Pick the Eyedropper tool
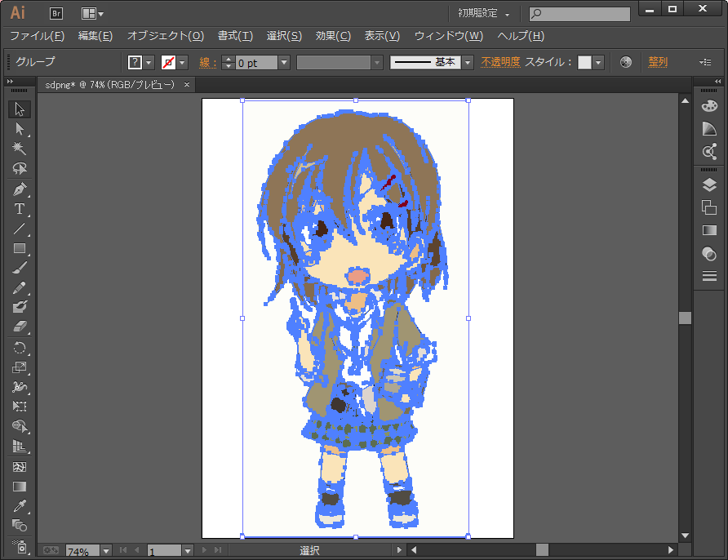This screenshot has width=728, height=560. 20,505
